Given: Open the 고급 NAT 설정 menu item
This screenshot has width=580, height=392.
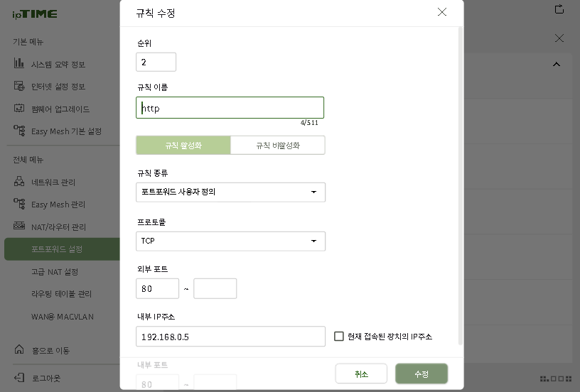Looking at the screenshot, I should tap(55, 271).
